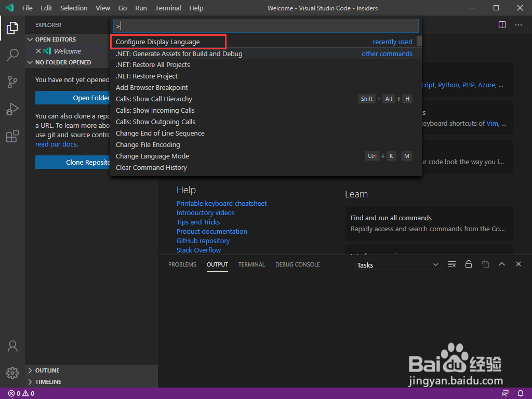
Task: Click the Clone Repository button
Action: (x=73, y=162)
